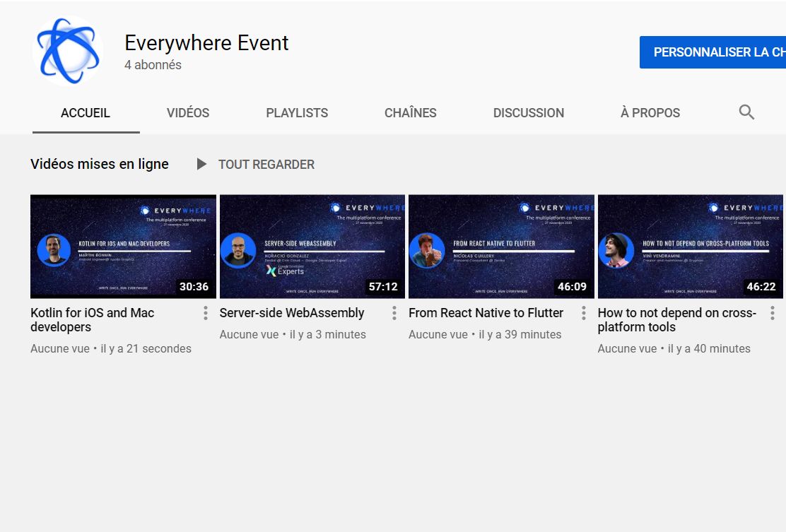Go to the Chaînes tab
This screenshot has width=786, height=532.
pos(411,113)
